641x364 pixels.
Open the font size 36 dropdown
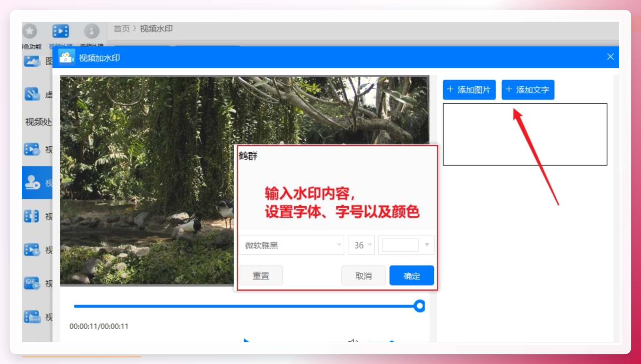click(361, 245)
